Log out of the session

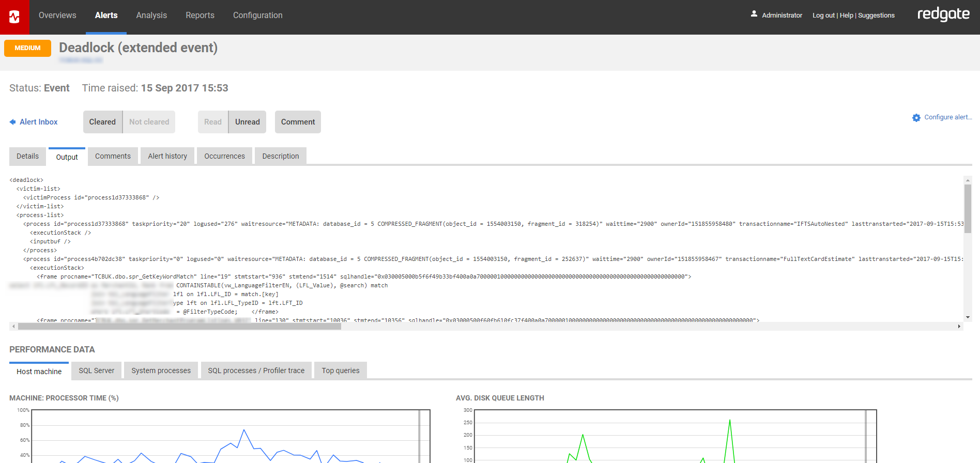point(823,16)
